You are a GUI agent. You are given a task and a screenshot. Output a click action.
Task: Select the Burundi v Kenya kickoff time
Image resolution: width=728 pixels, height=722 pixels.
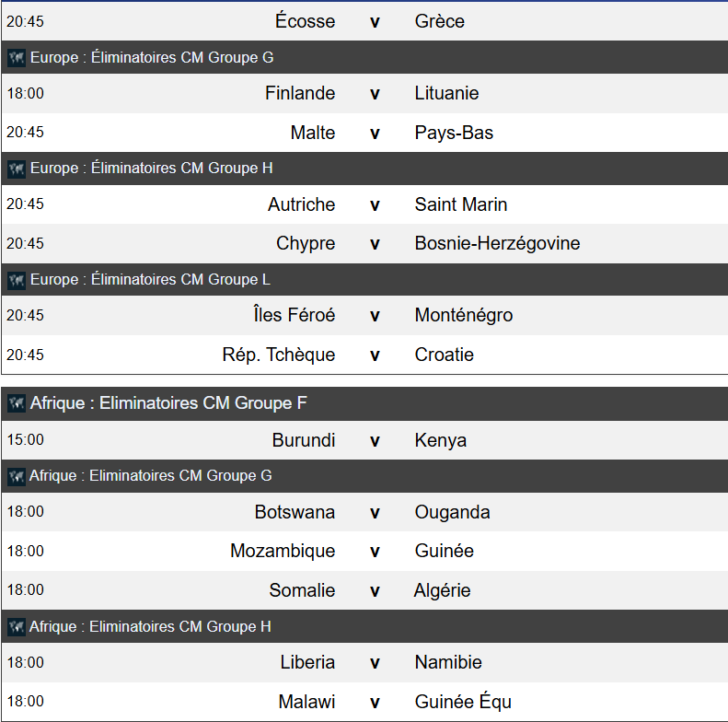(25, 439)
